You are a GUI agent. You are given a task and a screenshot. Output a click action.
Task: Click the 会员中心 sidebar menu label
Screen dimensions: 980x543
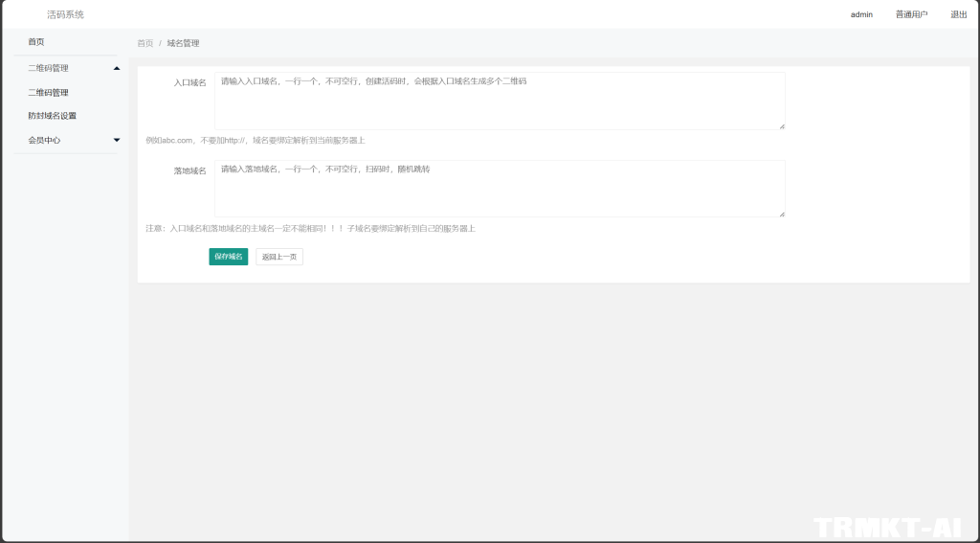(x=44, y=140)
